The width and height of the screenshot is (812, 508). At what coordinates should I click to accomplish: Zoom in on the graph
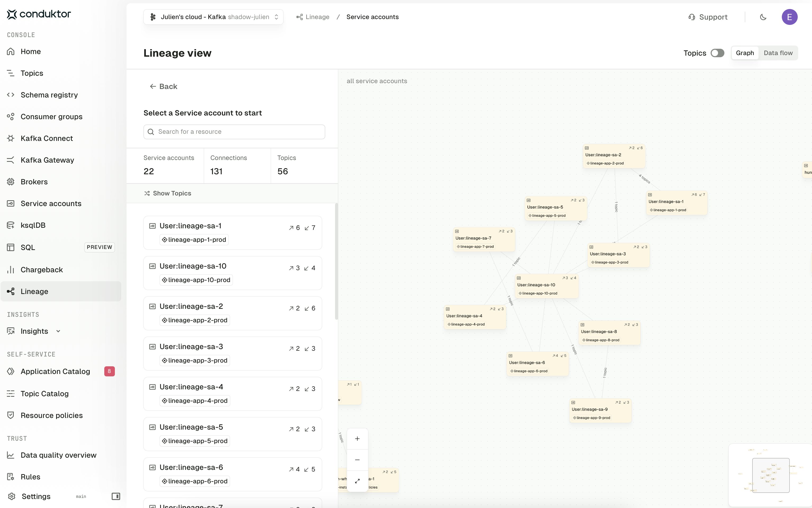(357, 439)
